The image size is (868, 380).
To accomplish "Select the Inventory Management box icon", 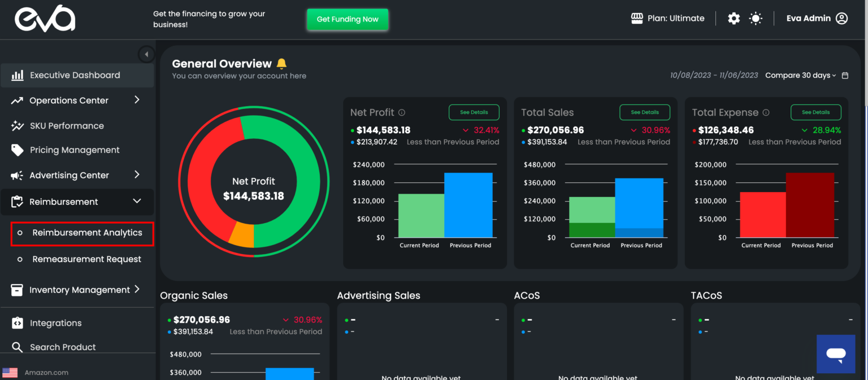I will click(x=15, y=290).
